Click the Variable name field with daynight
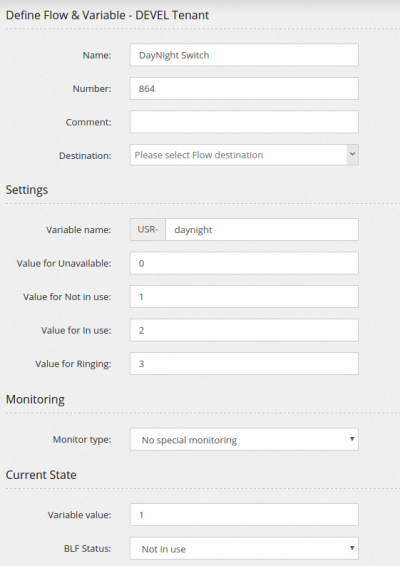This screenshot has height=566, width=400. pos(262,230)
